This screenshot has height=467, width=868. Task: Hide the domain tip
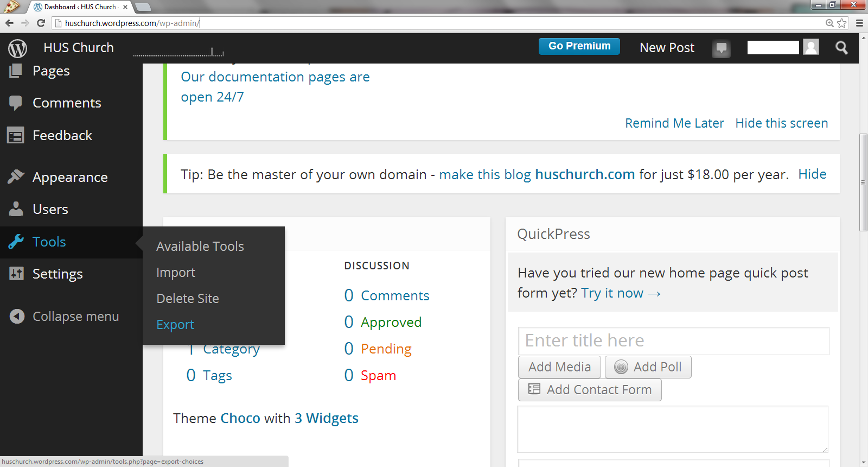click(x=812, y=174)
